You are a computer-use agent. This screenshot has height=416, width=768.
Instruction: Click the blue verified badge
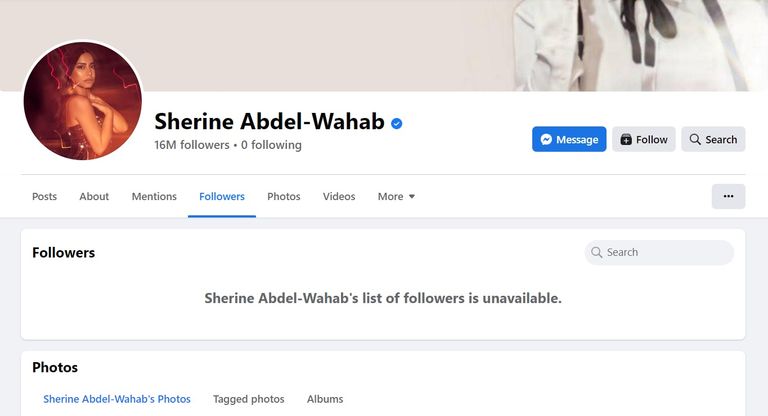(x=397, y=123)
